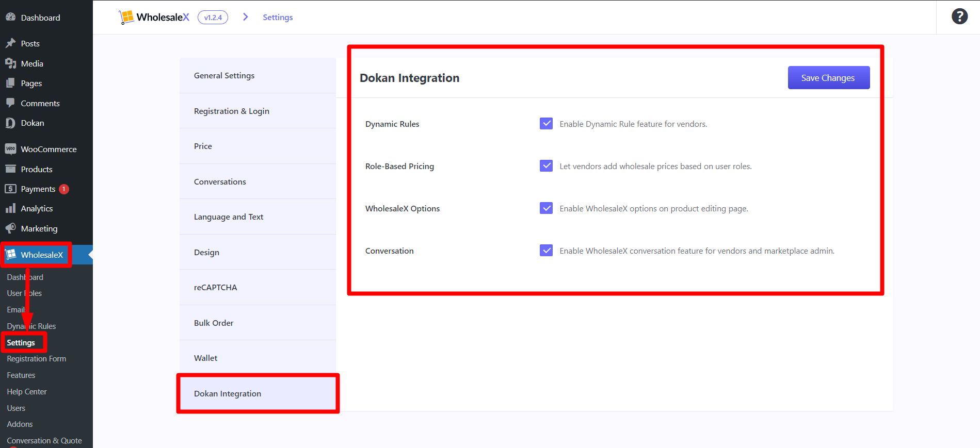This screenshot has height=448, width=980.
Task: Open the Wallet settings tab
Action: tap(258, 358)
